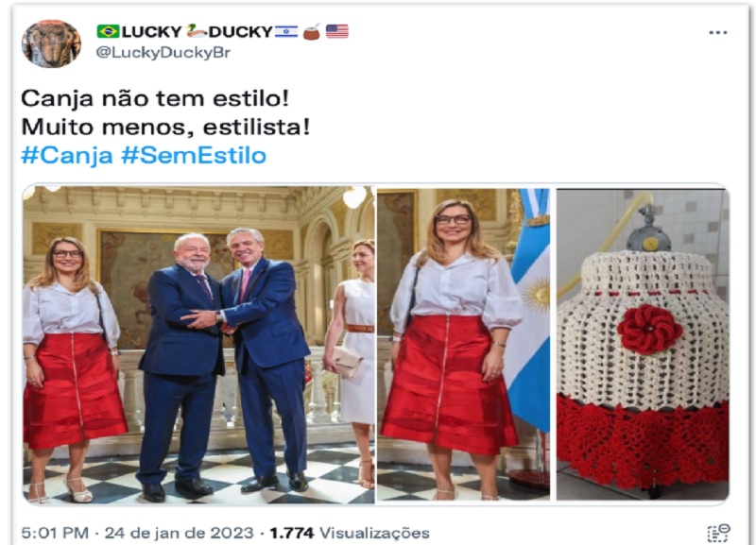756x545 pixels.
Task: Click the Israel flag emoji in name
Action: click(x=286, y=32)
